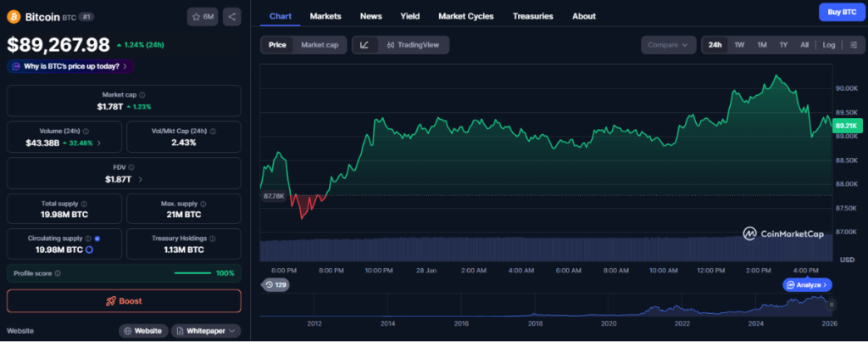This screenshot has width=868, height=342.
Task: Add Bitcoin to watchlist via star button
Action: tap(203, 16)
